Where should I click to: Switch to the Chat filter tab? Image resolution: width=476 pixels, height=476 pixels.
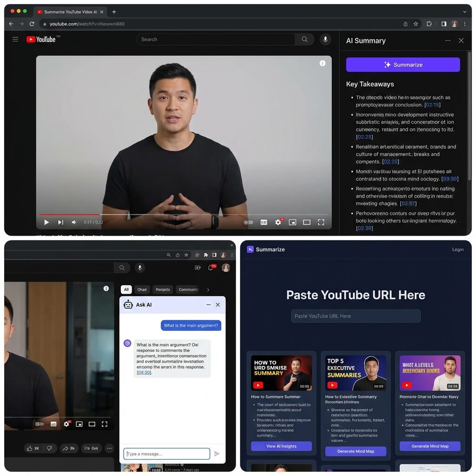tap(142, 289)
